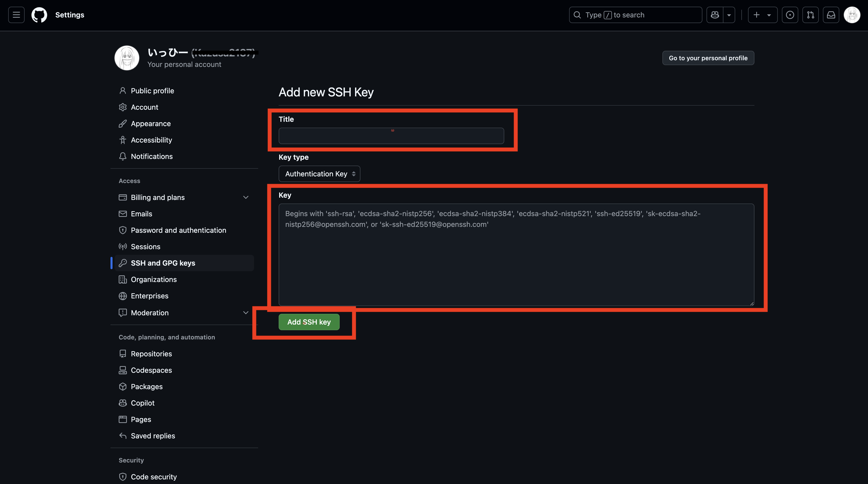Expand the Billing and plans section
Screen dimensions: 868x484
[246, 197]
